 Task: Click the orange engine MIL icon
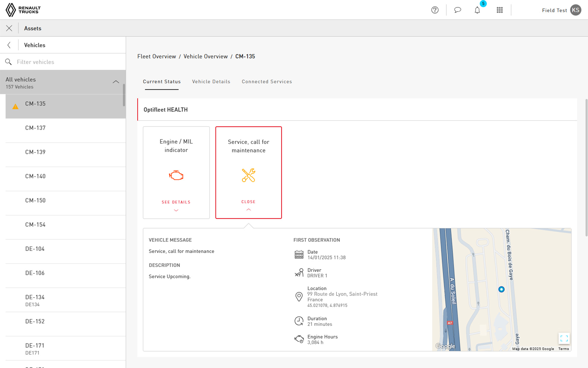[176, 175]
